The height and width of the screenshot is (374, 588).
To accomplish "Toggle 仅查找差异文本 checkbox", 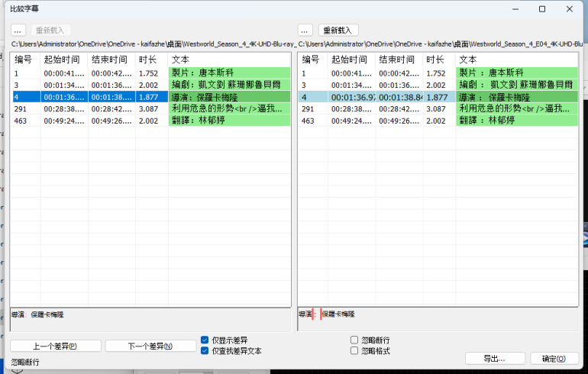I will coord(205,351).
